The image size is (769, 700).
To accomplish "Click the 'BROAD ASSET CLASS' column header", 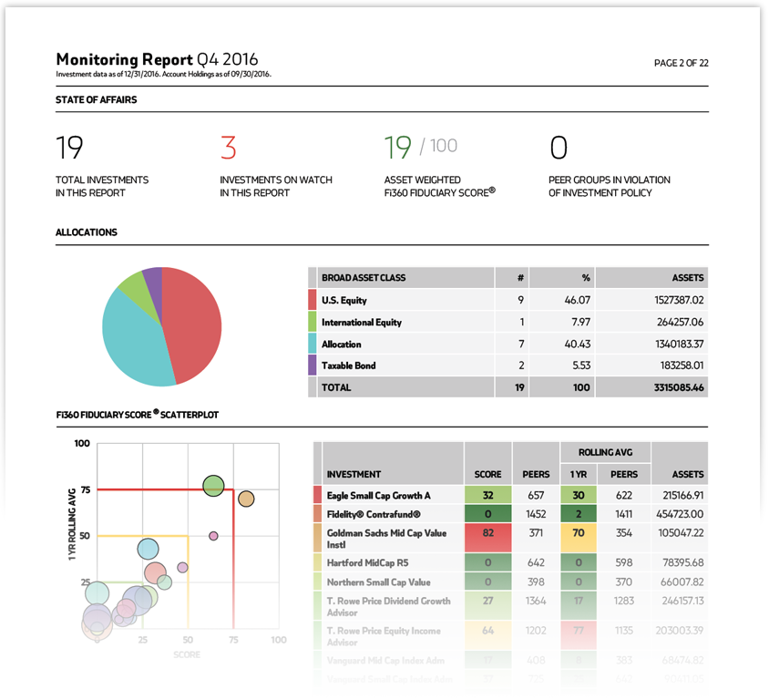I will coord(364,278).
